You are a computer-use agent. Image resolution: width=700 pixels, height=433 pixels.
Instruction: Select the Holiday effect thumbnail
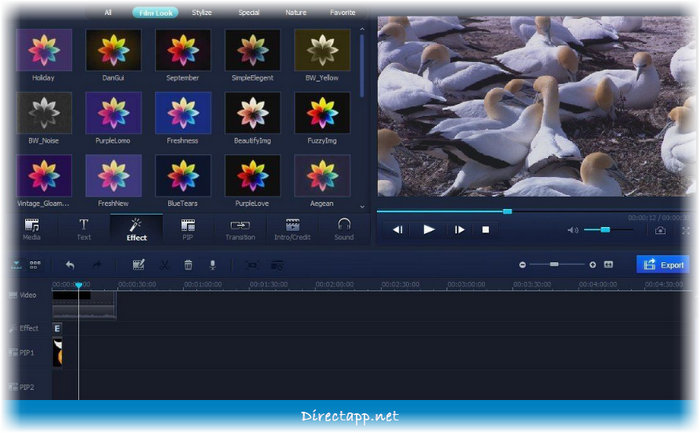(44, 50)
